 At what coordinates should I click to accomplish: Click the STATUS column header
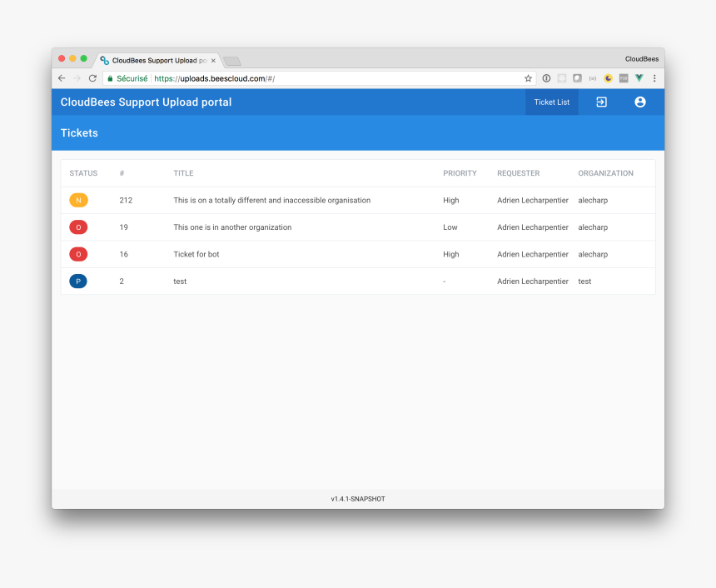(83, 173)
